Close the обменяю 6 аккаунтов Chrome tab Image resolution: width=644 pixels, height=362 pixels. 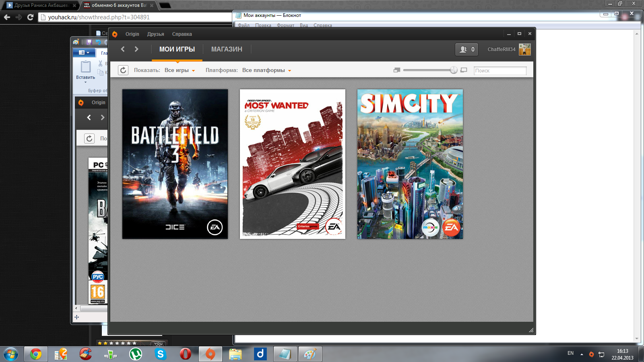click(152, 6)
